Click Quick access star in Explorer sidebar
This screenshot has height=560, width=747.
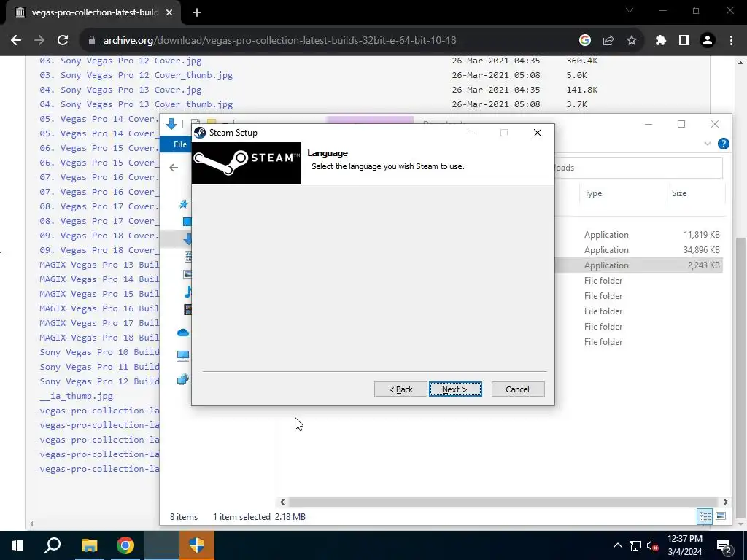pyautogui.click(x=184, y=204)
